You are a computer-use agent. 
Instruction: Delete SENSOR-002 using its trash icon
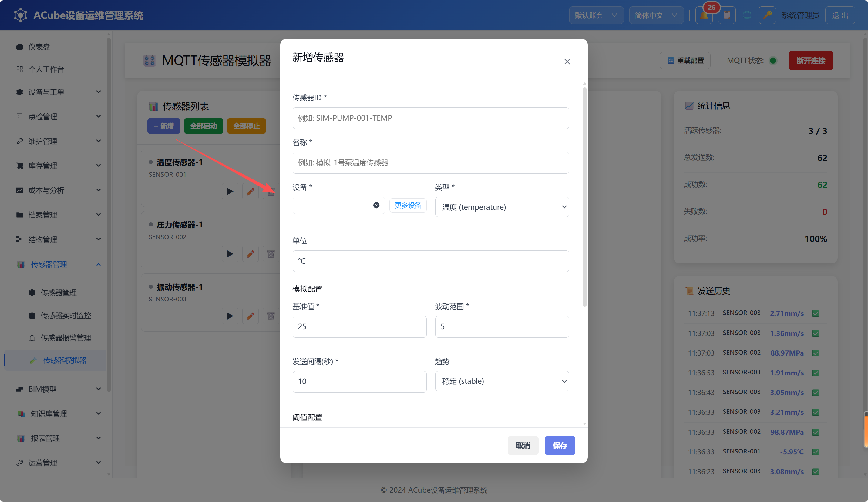coord(271,254)
